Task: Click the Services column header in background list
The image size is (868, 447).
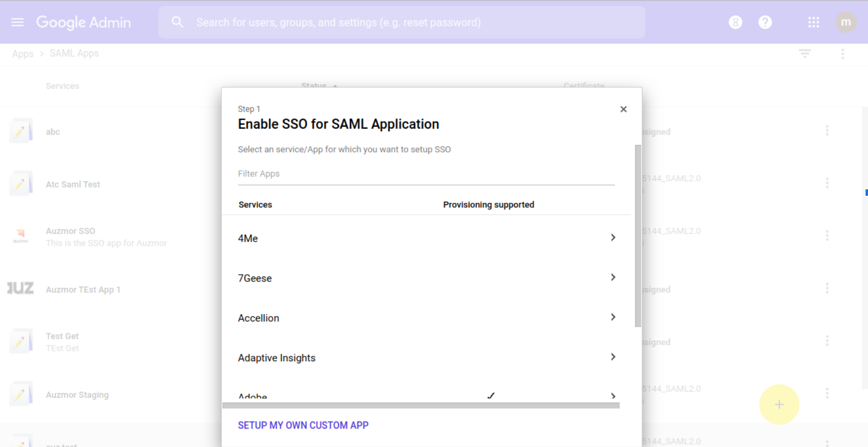Action: pyautogui.click(x=62, y=86)
